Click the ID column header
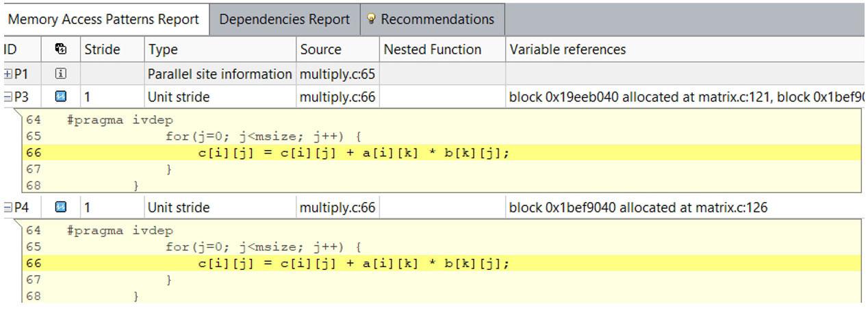Screen dimensions: 868x313 (x=10, y=49)
